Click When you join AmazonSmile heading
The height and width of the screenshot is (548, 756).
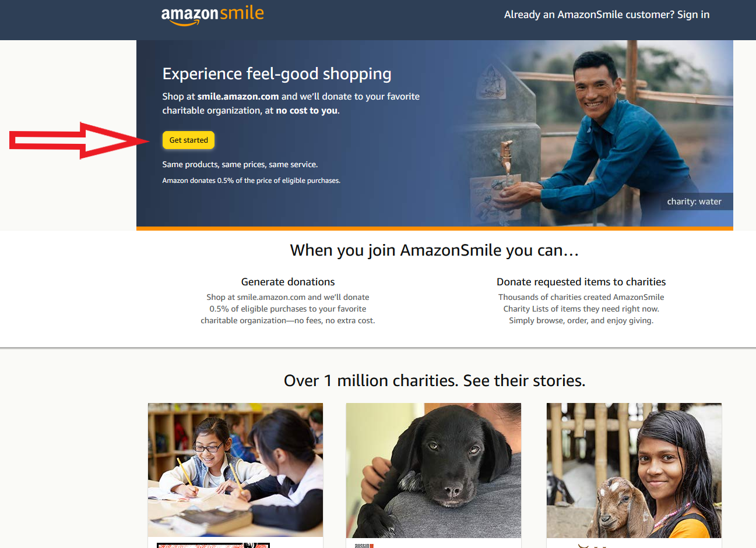coord(434,250)
